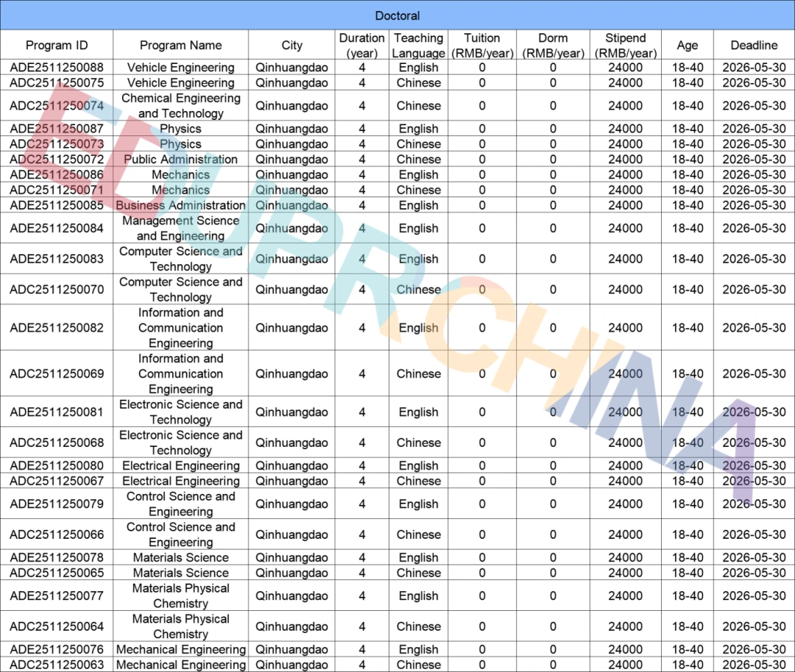Click the Chemical Engineering and Technology cell
Screen dimensions: 795x672
(x=180, y=106)
